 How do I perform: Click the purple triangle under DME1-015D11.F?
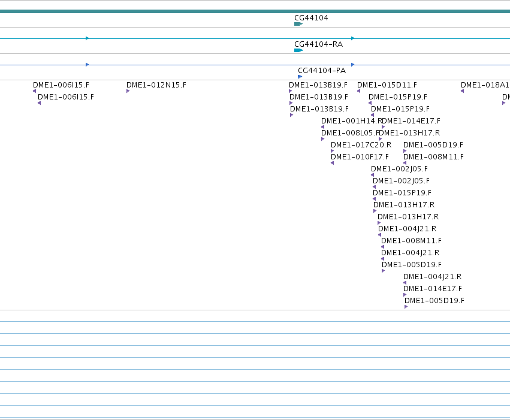coord(359,91)
